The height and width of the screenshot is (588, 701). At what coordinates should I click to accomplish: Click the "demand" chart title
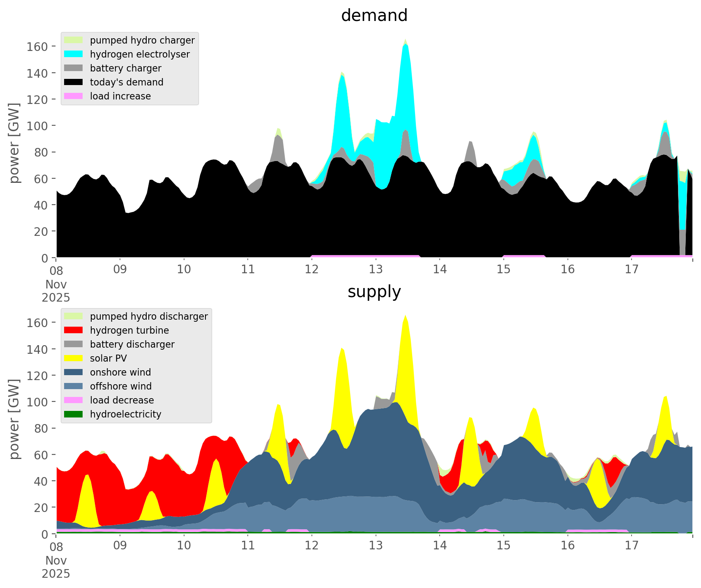click(374, 16)
